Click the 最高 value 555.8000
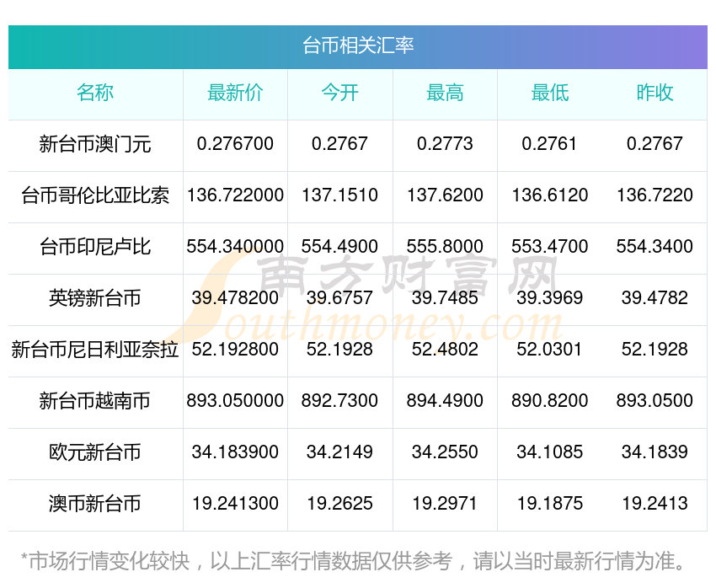Viewport: 716px width, 588px height. [446, 247]
